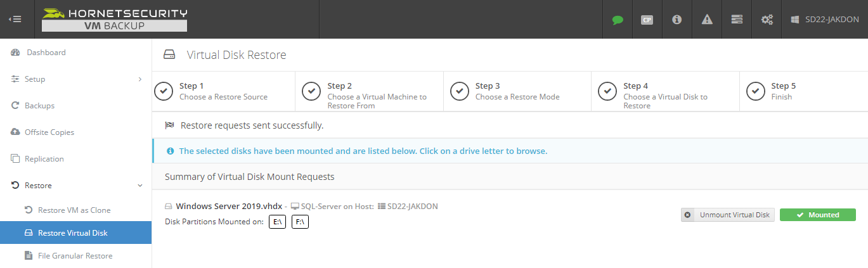This screenshot has width=868, height=268.
Task: Browse the E:\ drive letter
Action: (278, 222)
